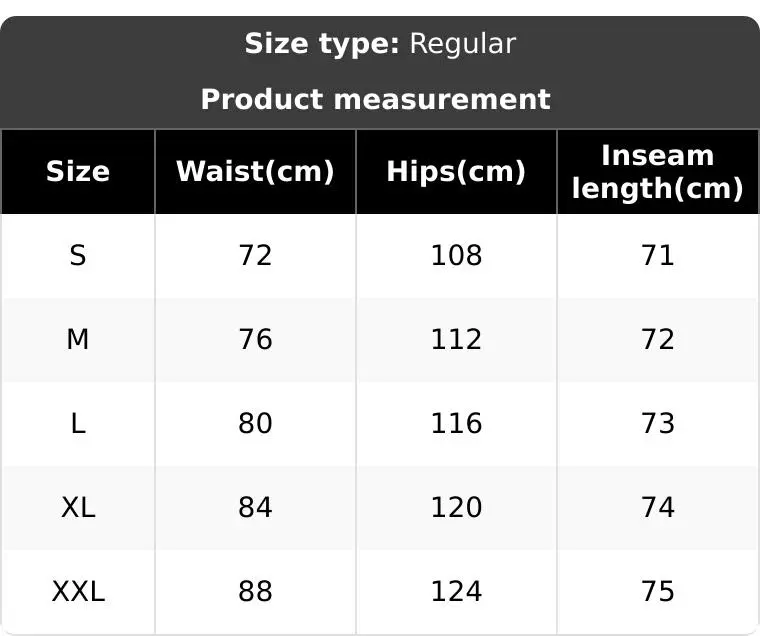Click the Hips(cm) column header

point(456,171)
